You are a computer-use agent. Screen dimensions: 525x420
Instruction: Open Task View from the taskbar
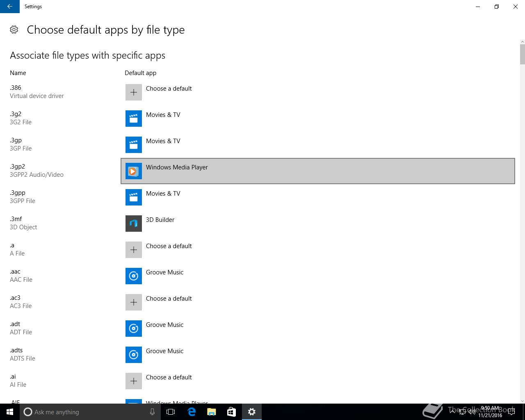pyautogui.click(x=171, y=412)
